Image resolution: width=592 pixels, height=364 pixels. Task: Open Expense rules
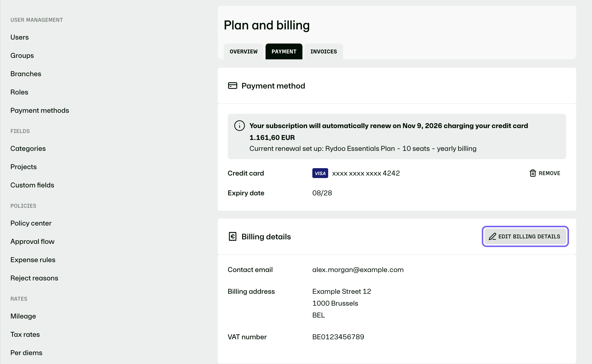click(33, 260)
